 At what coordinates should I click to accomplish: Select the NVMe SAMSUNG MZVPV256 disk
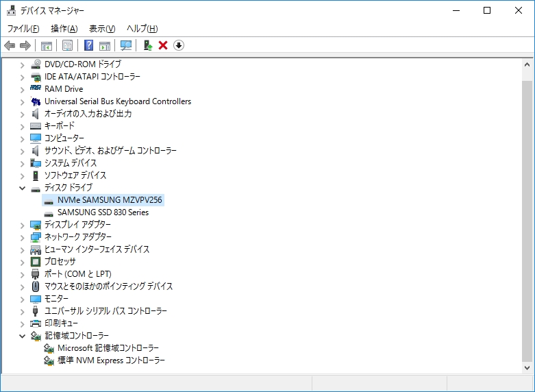[x=110, y=200]
